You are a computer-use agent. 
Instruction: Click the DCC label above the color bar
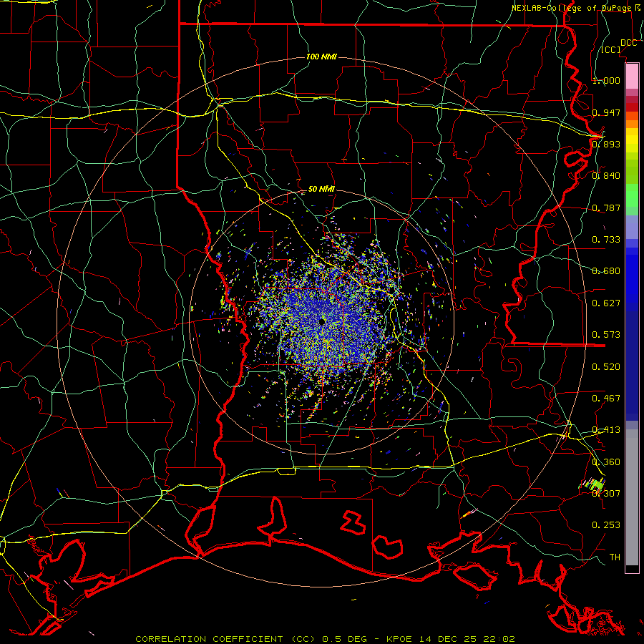(x=628, y=43)
